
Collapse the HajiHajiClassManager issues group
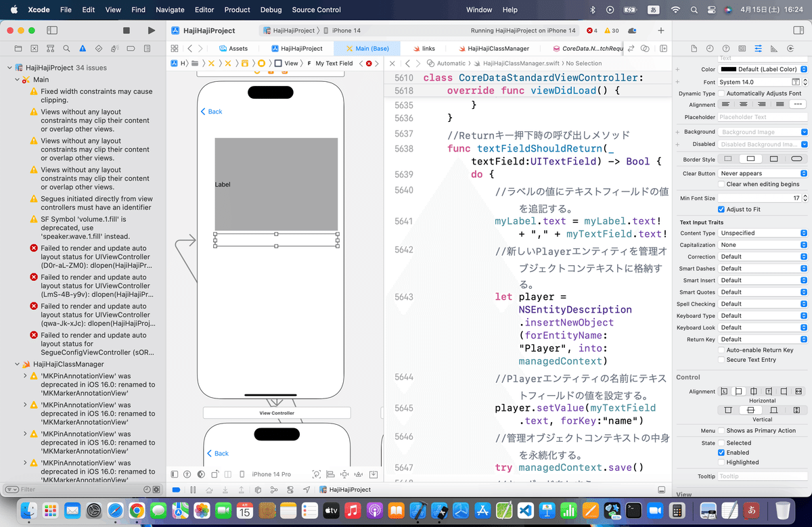(x=18, y=364)
